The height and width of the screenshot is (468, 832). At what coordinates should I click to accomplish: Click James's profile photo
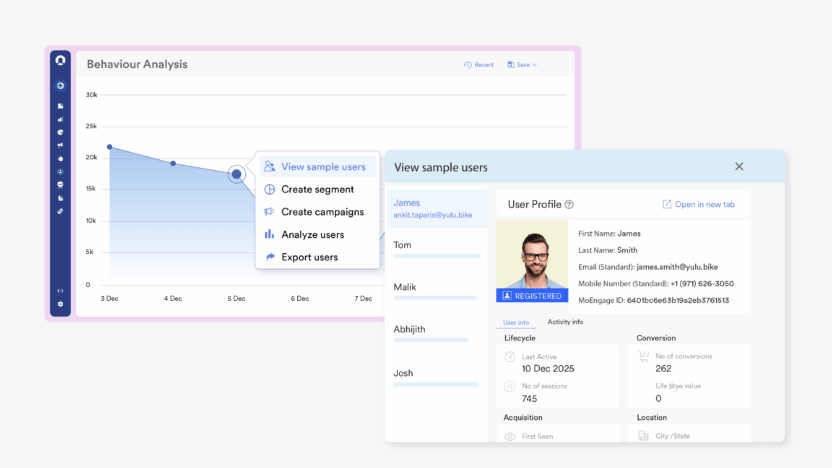pyautogui.click(x=538, y=257)
